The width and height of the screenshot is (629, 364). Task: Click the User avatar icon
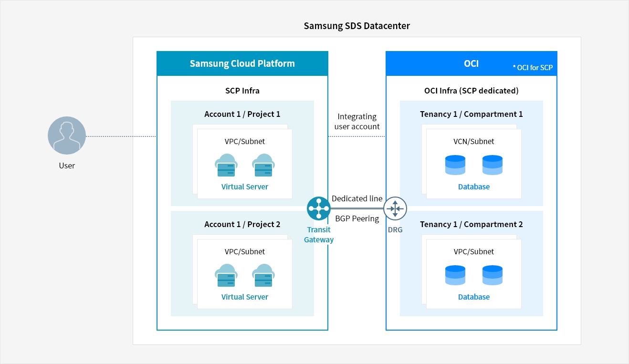[x=67, y=135]
